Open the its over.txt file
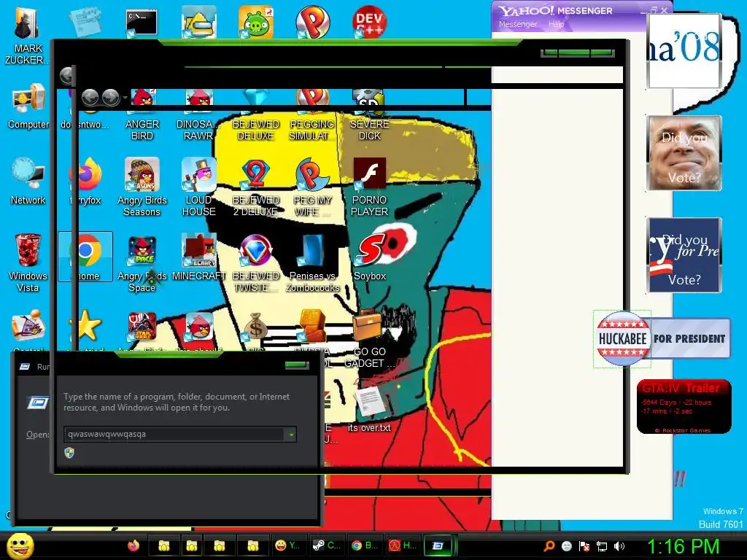This screenshot has width=747, height=560. [369, 408]
